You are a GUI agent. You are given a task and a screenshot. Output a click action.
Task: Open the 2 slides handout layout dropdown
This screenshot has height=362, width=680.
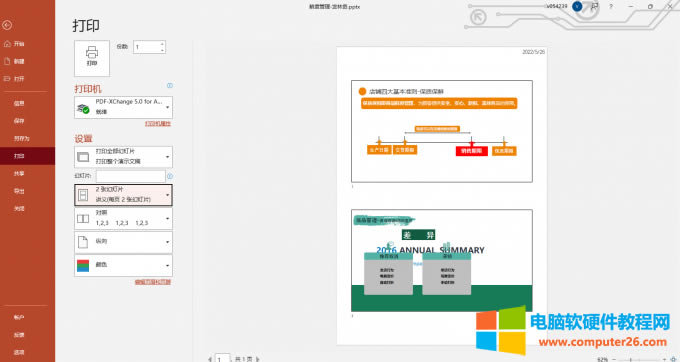pos(124,195)
